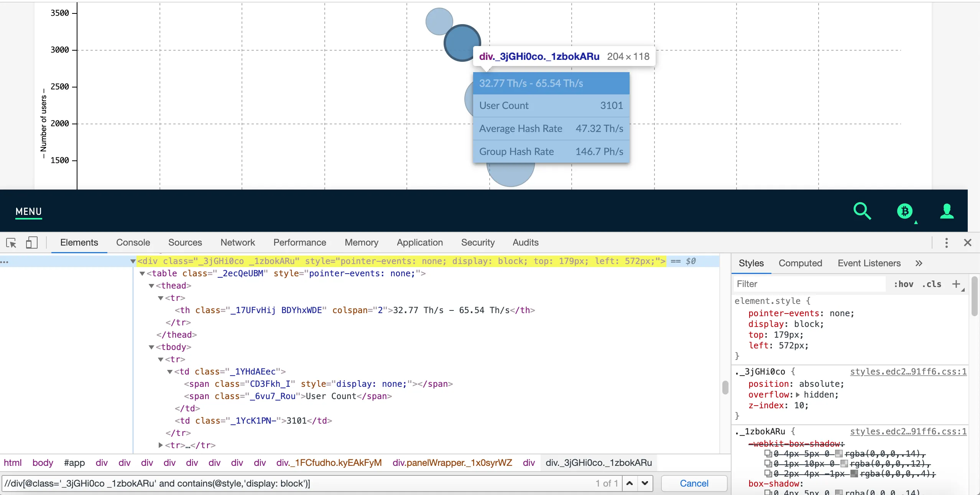Click the green search magnifier icon
Image resolution: width=980 pixels, height=495 pixels.
(x=862, y=211)
